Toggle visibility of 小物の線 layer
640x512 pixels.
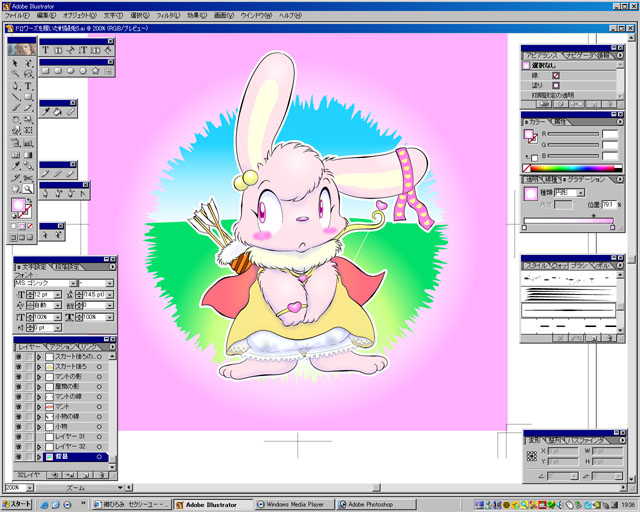coord(18,416)
